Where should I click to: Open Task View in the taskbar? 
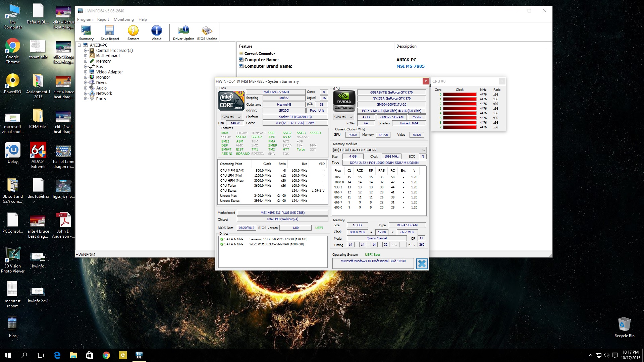[40, 355]
